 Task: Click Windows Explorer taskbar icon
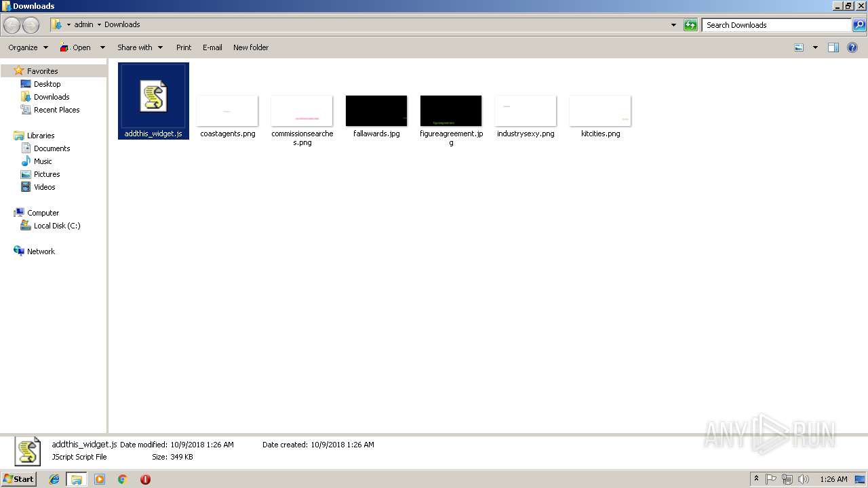coord(77,479)
